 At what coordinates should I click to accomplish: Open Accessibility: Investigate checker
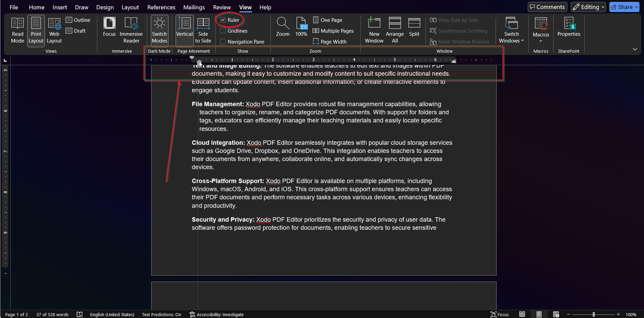217,314
